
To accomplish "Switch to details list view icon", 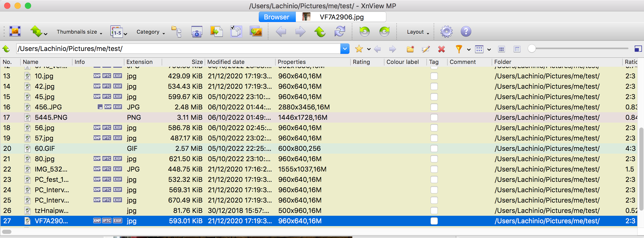I will [517, 49].
